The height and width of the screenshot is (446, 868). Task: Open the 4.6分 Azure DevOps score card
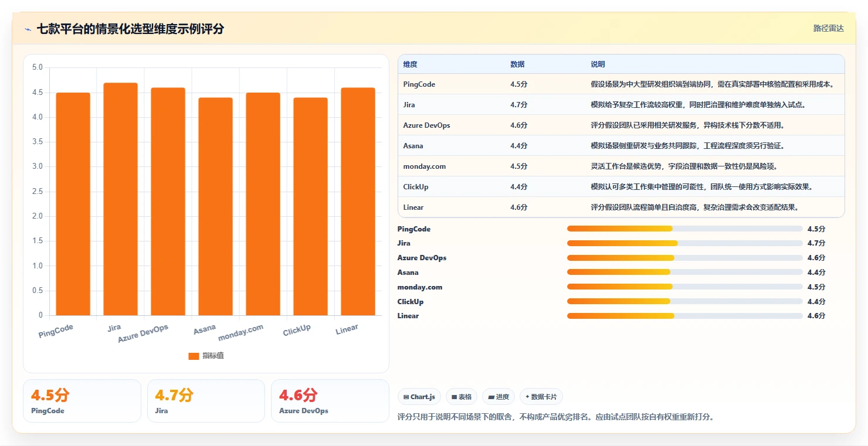tap(330, 401)
